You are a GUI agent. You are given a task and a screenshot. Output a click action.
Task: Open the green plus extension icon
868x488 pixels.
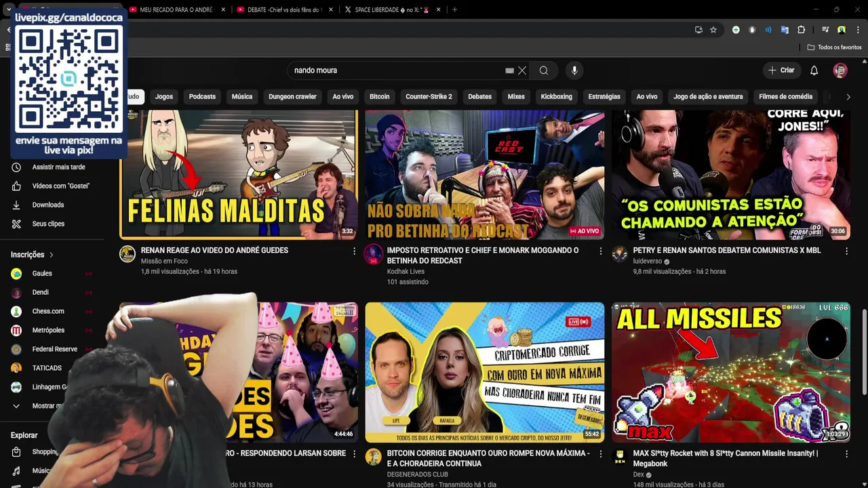click(736, 30)
